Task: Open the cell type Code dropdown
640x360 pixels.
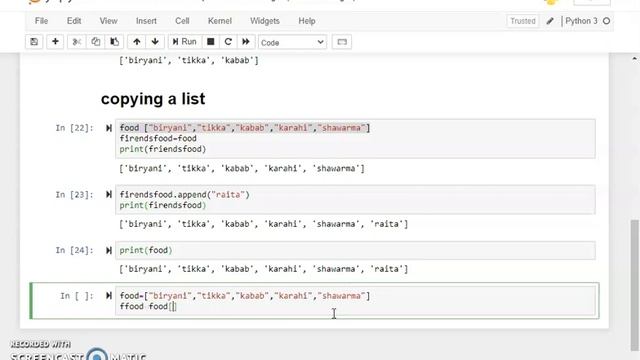Action: (292, 42)
